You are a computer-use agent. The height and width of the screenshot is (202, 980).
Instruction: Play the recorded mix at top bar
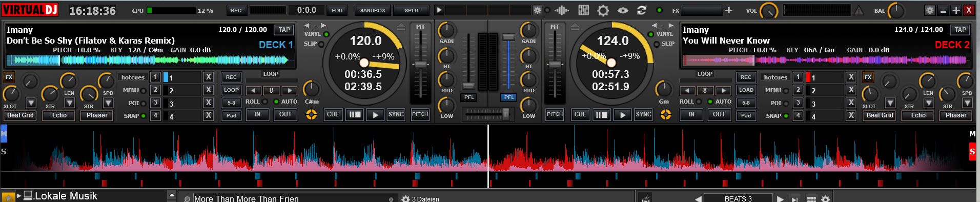coord(439,10)
